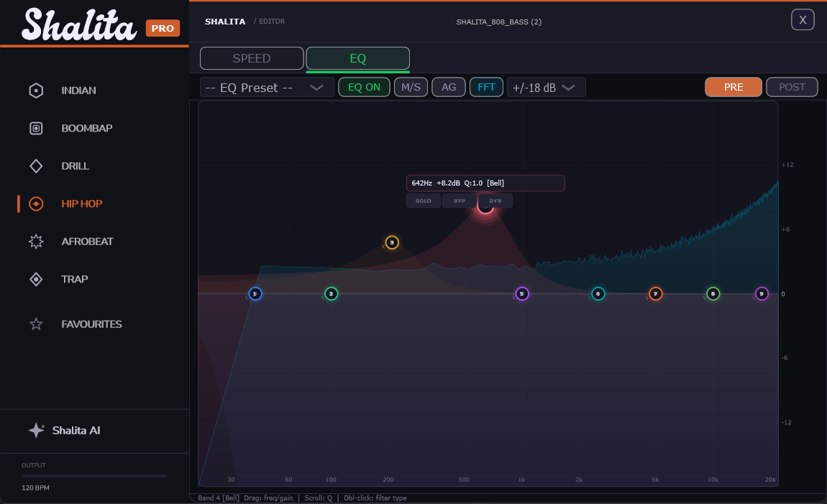Switch analyzer to PRE
The height and width of the screenshot is (504, 827).
[733, 87]
